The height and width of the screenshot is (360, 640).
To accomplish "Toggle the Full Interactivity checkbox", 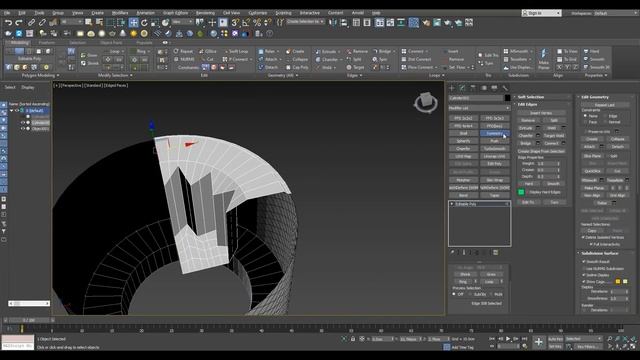I will [x=591, y=244].
